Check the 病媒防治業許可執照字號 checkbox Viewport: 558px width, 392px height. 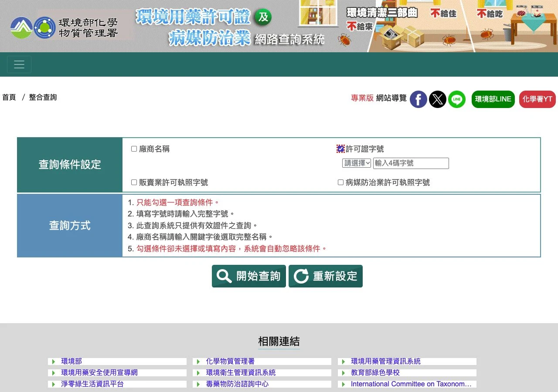pyautogui.click(x=340, y=182)
